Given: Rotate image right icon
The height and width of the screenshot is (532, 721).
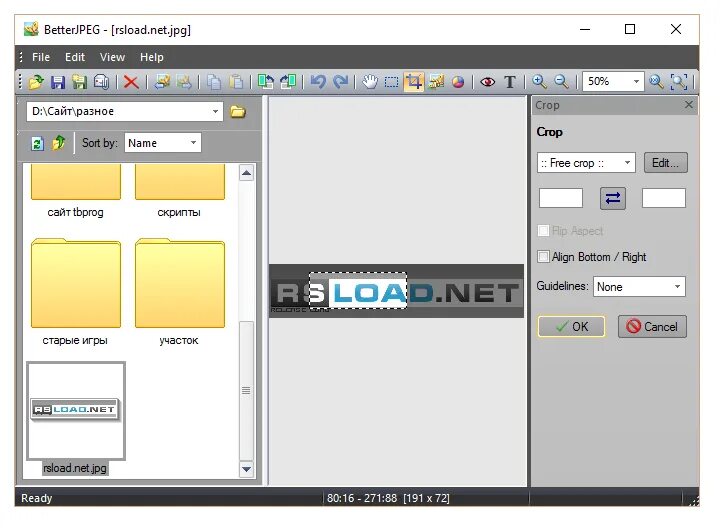Looking at the screenshot, I should [x=288, y=82].
